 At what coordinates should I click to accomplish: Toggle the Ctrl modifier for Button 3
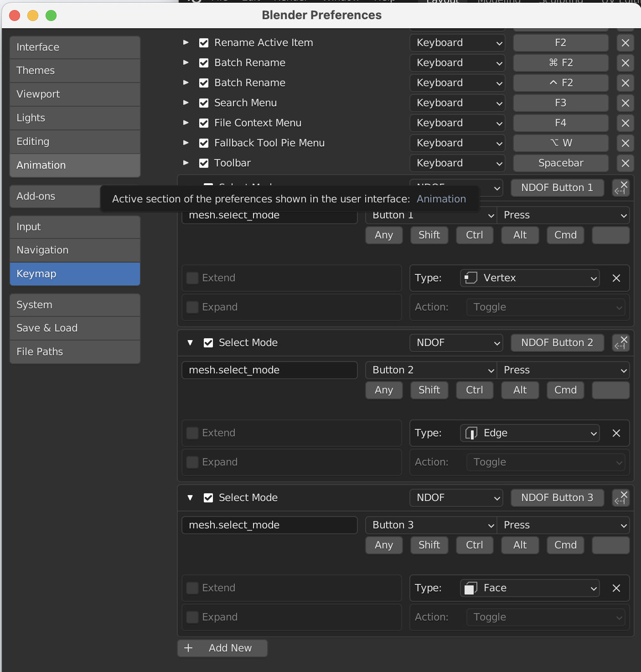coord(475,545)
